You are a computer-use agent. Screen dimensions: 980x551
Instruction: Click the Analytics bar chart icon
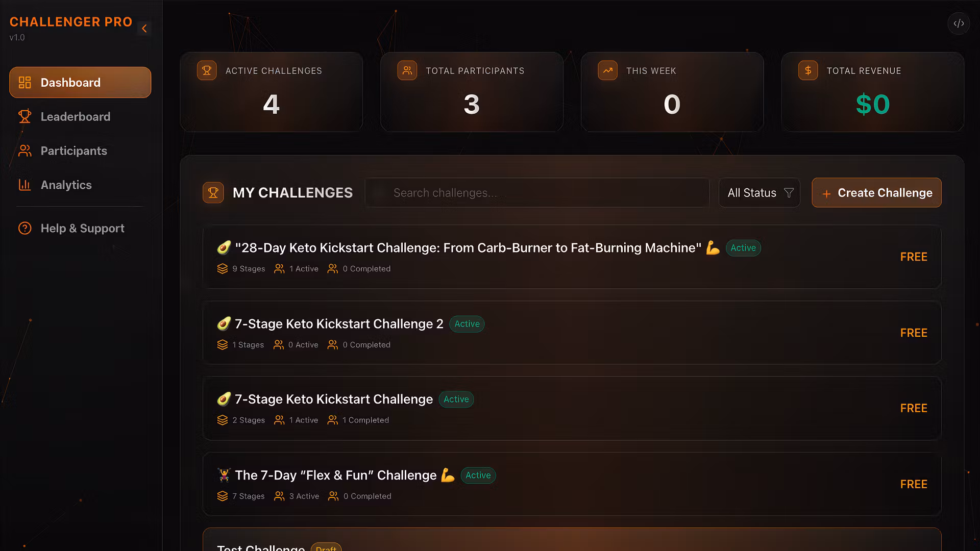coord(24,185)
